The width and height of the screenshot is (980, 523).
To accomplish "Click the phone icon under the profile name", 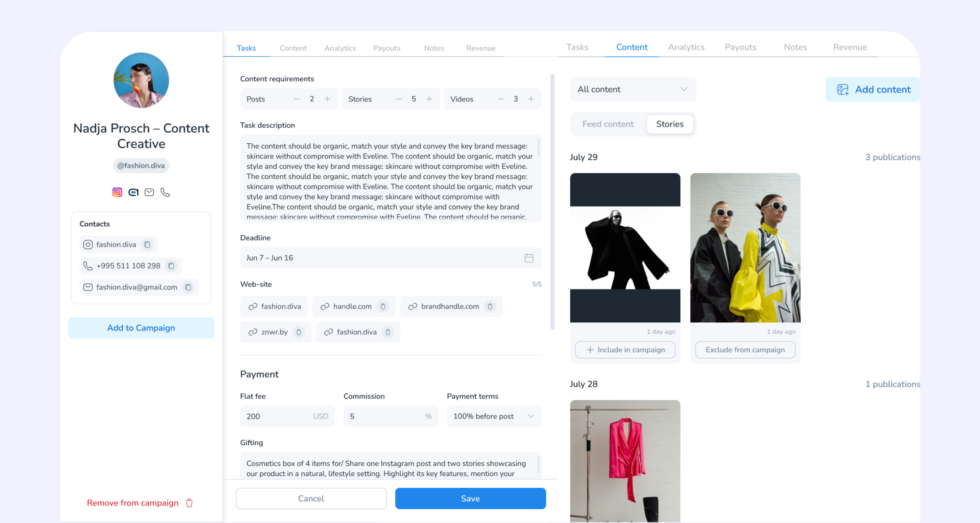I will coord(165,192).
